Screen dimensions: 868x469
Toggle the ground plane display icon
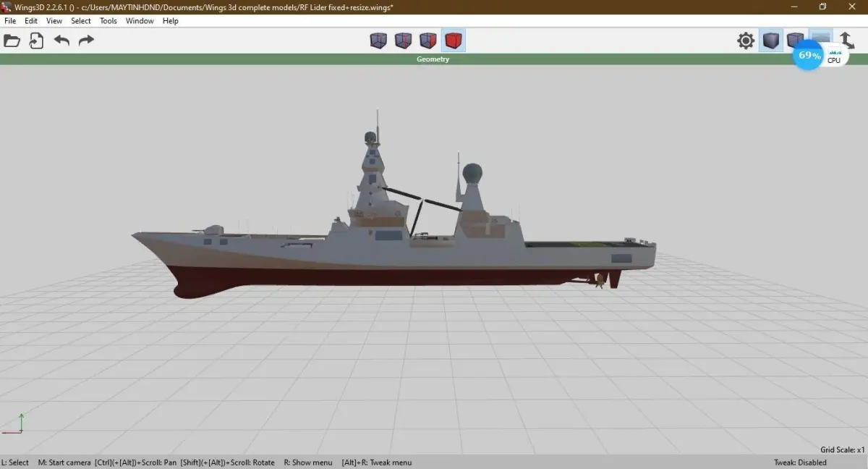click(x=820, y=38)
